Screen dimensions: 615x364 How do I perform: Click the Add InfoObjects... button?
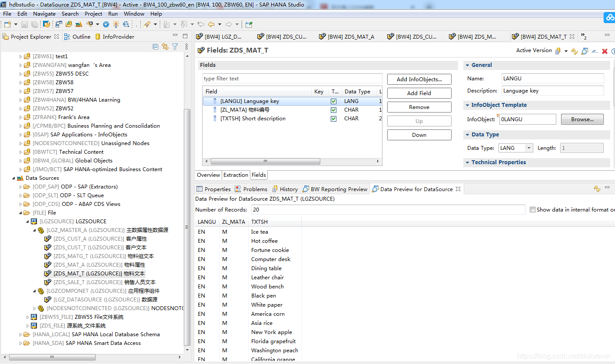(x=419, y=79)
